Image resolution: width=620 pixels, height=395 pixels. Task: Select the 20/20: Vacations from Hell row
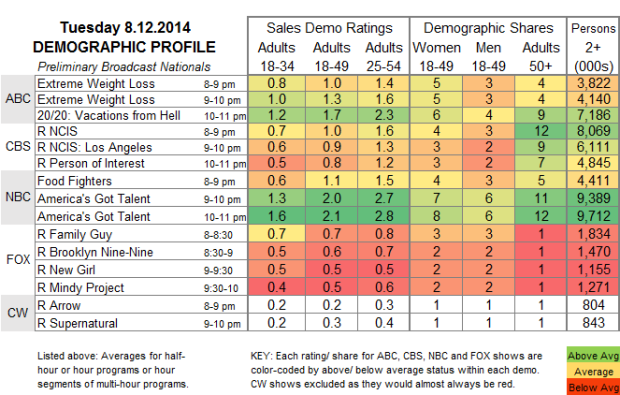pyautogui.click(x=327, y=115)
